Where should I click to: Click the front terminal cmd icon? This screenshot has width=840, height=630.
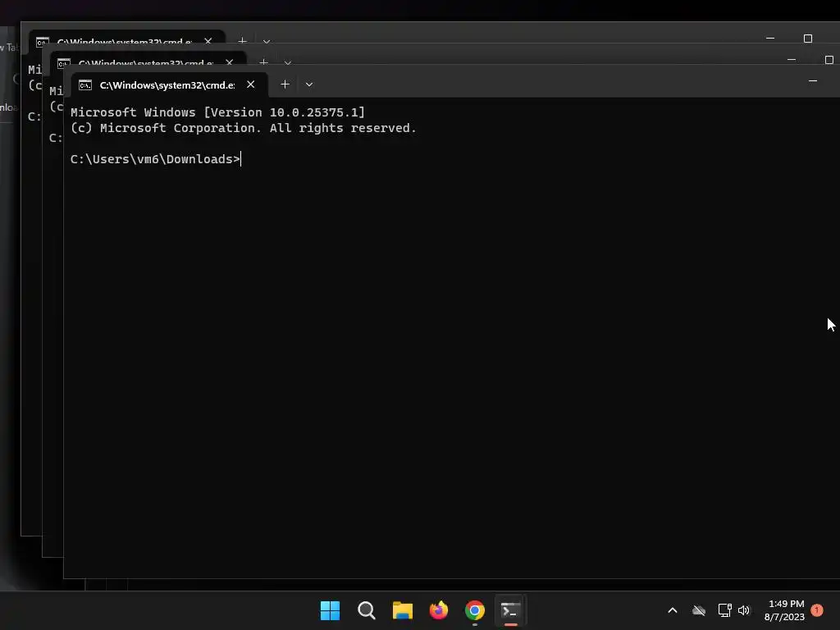click(x=85, y=85)
